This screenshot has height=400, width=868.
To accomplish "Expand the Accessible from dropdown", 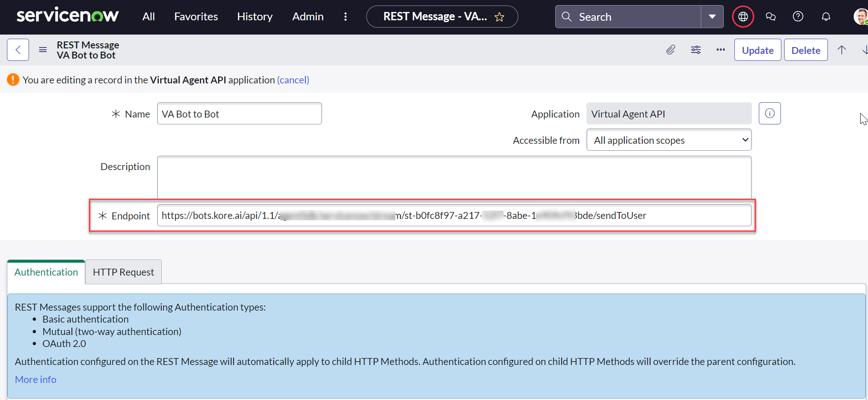I will point(669,140).
